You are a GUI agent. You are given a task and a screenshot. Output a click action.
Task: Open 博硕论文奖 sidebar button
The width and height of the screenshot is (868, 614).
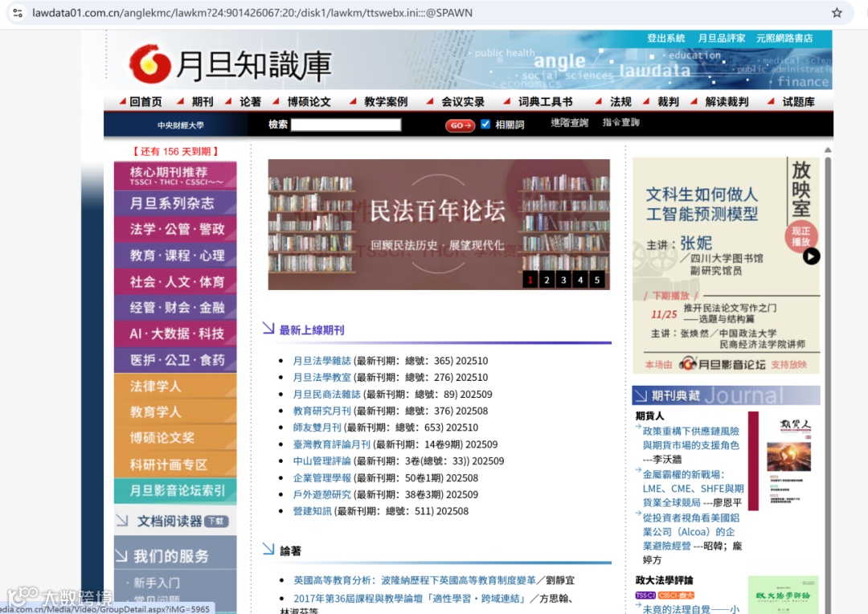[175, 438]
